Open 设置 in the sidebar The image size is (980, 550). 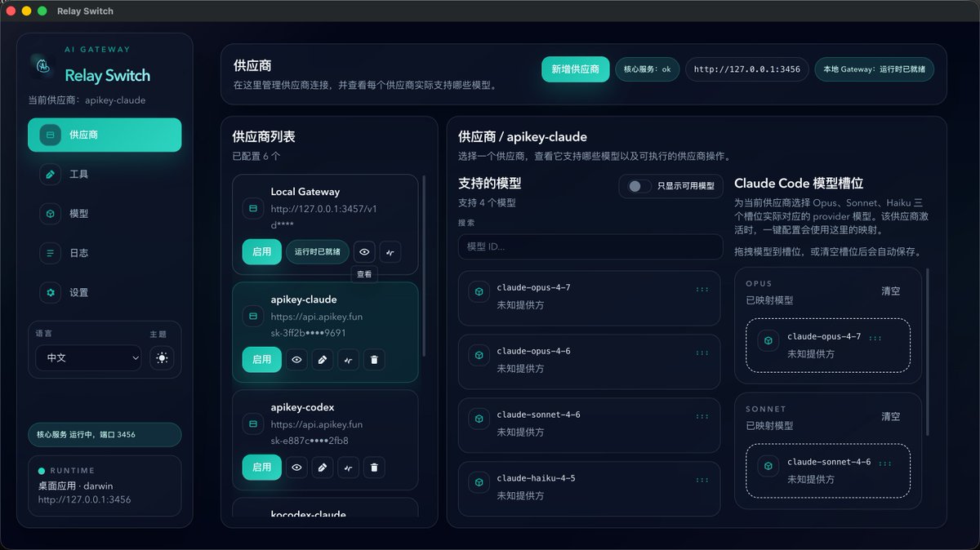pyautogui.click(x=105, y=292)
